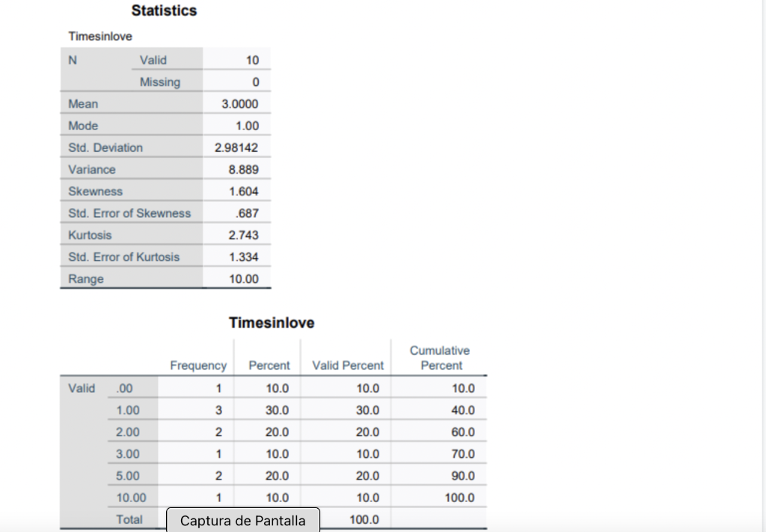Click the Std. Error of Skewness label
Viewport: 766px width, 532px height.
click(x=129, y=213)
